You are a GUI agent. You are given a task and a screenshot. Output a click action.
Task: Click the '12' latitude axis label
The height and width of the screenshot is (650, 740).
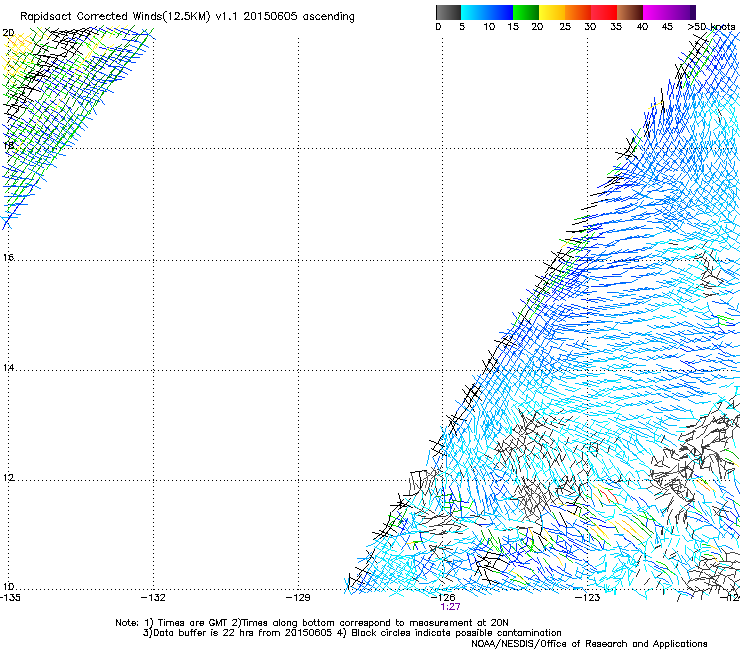tap(8, 478)
